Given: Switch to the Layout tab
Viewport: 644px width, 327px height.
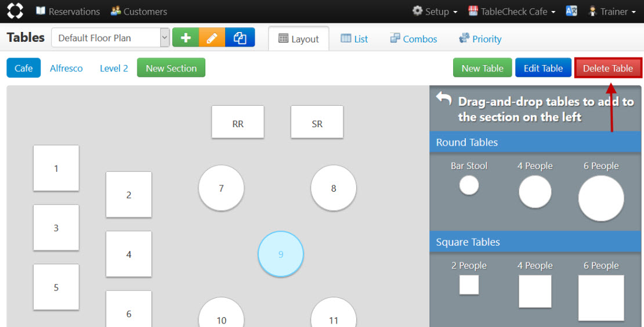Looking at the screenshot, I should tap(299, 39).
